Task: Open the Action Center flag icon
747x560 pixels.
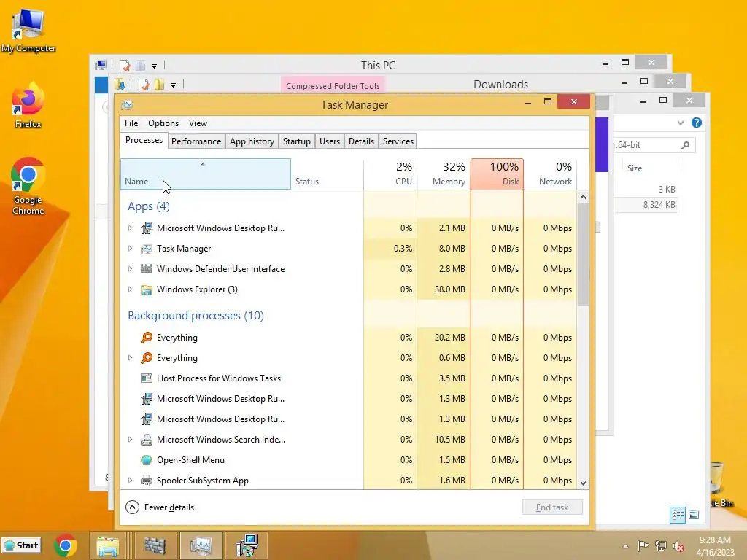Action: [x=643, y=545]
